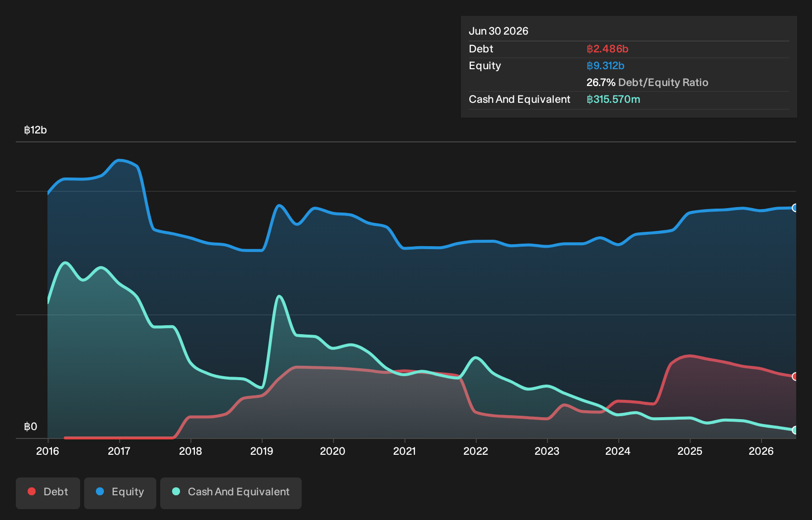Screen dimensions: 812x520
Task: Click the ฿9.312b equity value
Action: (605, 66)
